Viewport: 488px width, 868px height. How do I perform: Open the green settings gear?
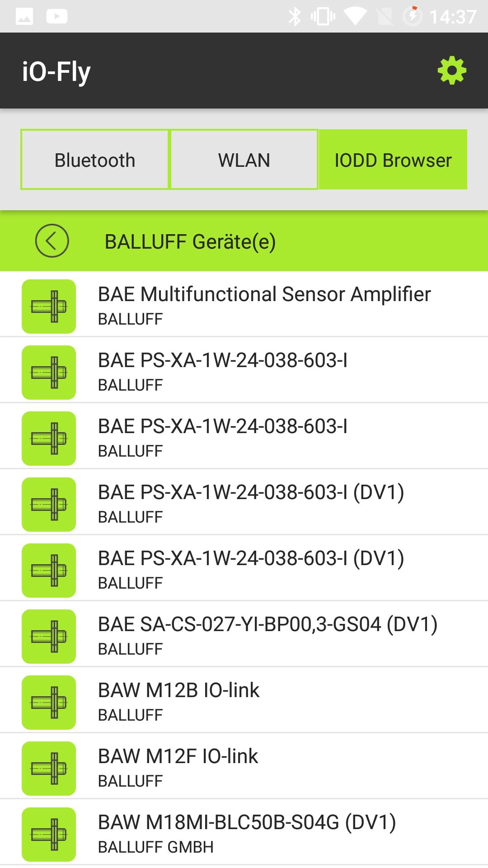point(452,71)
